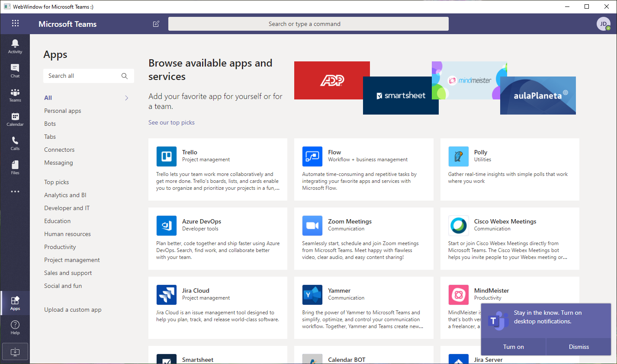This screenshot has width=617, height=364.
Task: Show Human resources apps
Action: tap(67, 234)
